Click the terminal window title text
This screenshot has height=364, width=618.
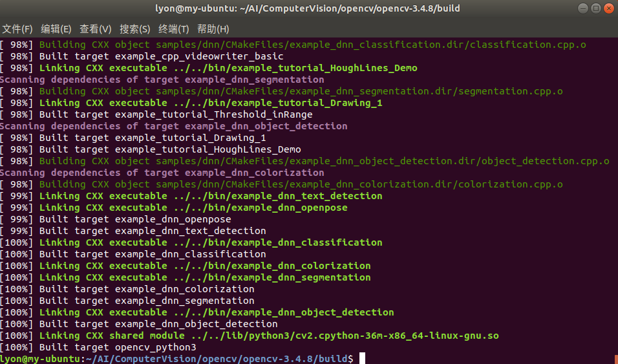click(308, 8)
